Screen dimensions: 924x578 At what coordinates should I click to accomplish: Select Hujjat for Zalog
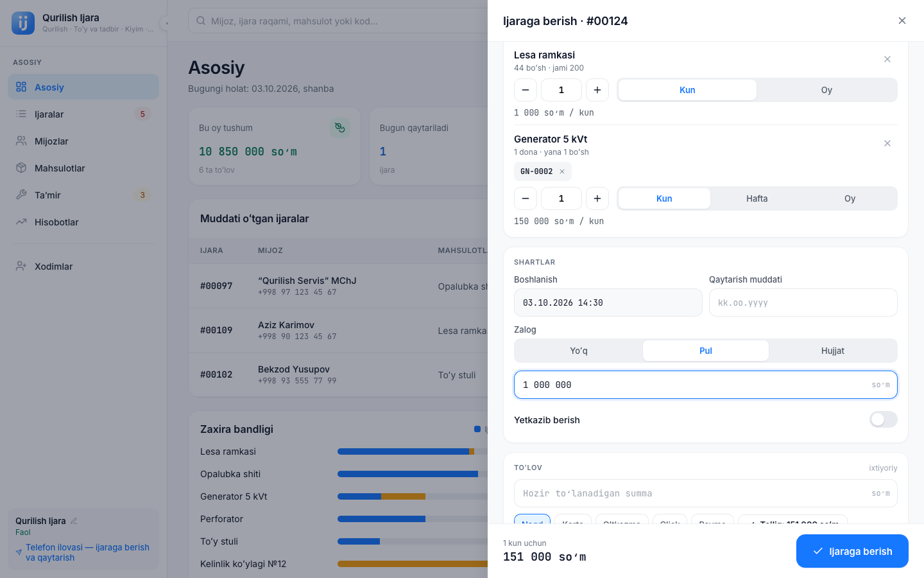point(833,351)
